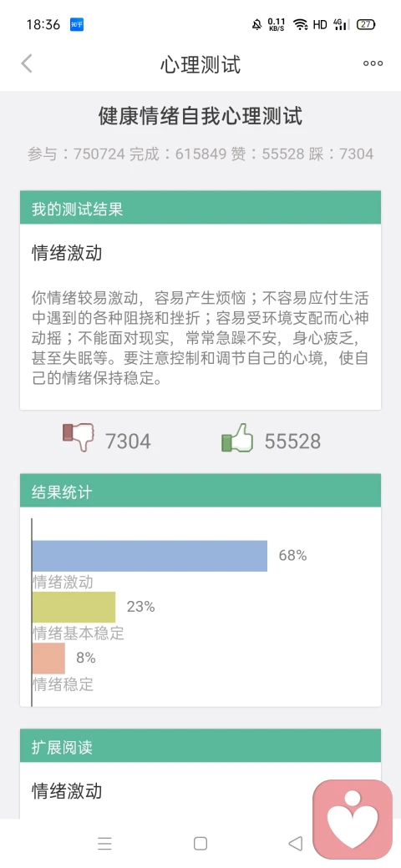401x868 pixels.
Task: Select the 结果统计 section header
Action: click(x=200, y=491)
